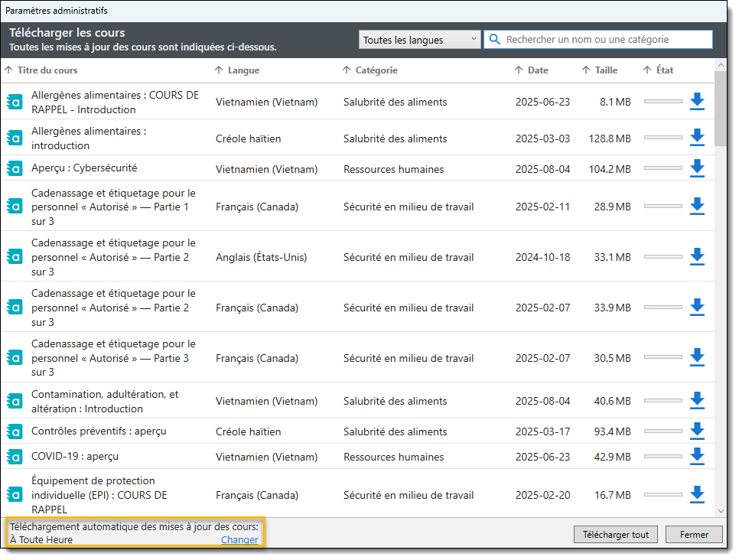Click the Changer link
Viewport: 739px width, 560px height.
click(239, 539)
